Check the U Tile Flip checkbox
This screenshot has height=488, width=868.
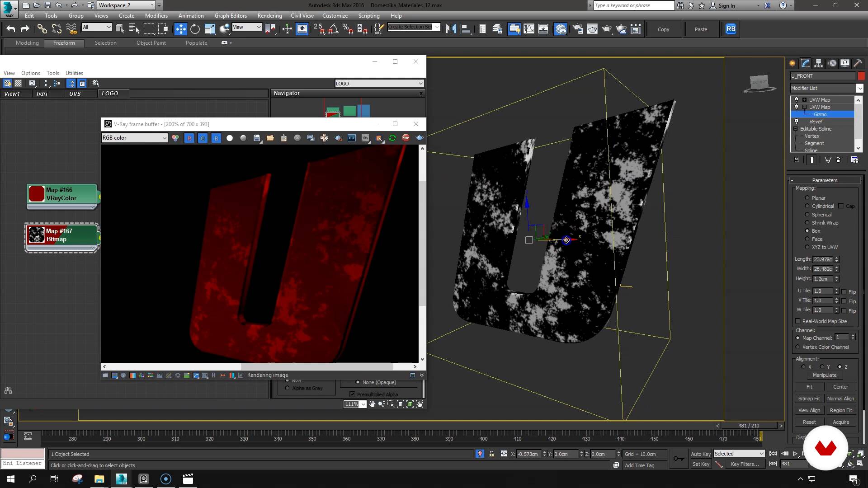(844, 292)
